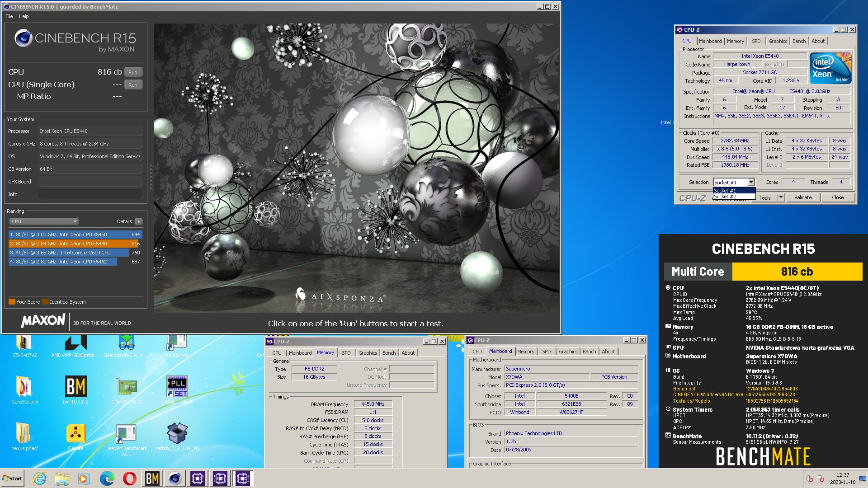
Task: Click the Windows Start button
Action: point(12,479)
